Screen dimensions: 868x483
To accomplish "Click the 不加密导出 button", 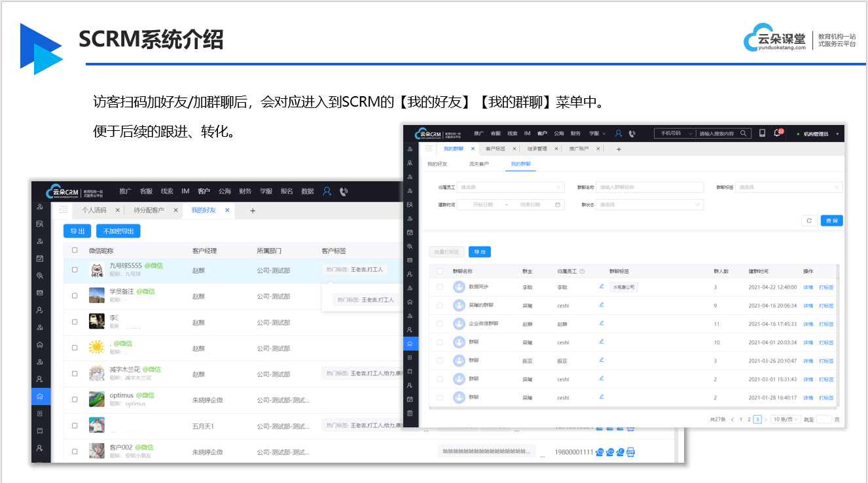I will [x=118, y=231].
